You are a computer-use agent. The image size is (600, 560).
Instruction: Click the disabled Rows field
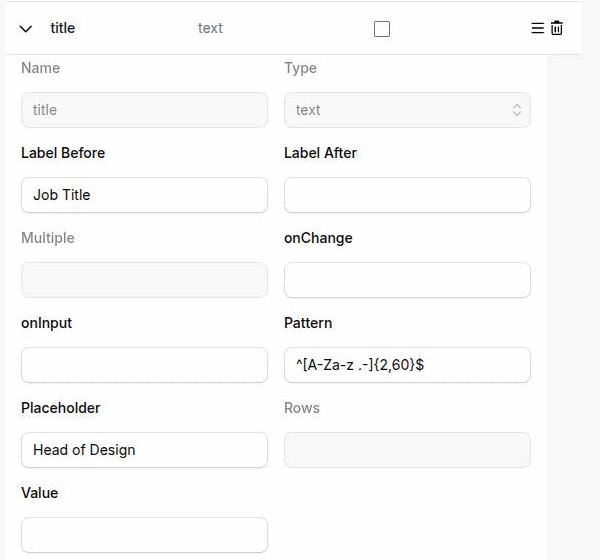pos(407,450)
